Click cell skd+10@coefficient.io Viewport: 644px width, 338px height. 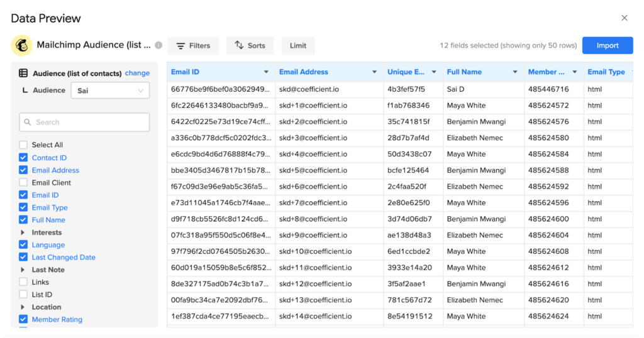coord(330,251)
